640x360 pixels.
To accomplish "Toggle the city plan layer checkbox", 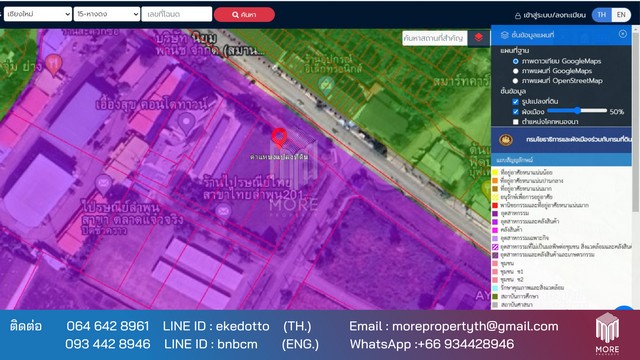I will (x=516, y=111).
